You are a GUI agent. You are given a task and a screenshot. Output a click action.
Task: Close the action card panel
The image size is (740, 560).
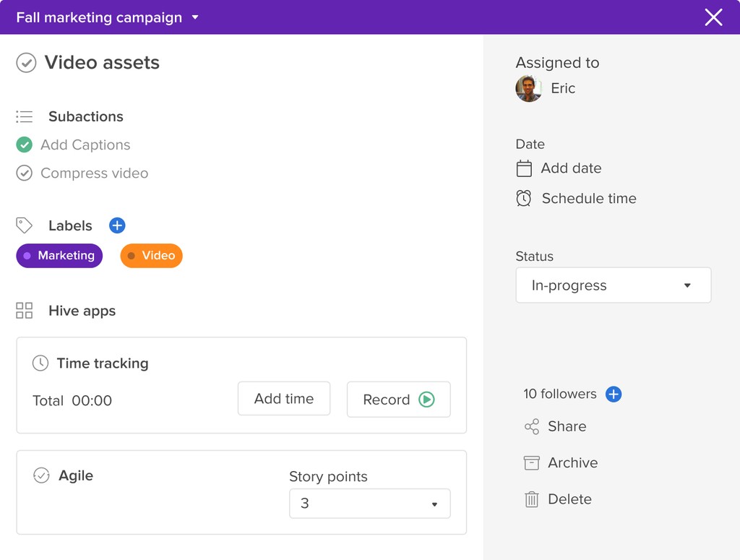click(713, 17)
